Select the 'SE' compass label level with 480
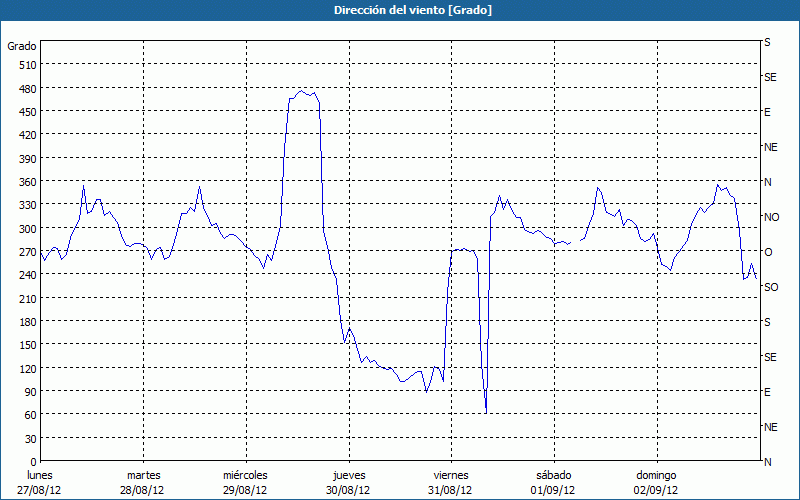The width and height of the screenshot is (800, 500). [770, 77]
